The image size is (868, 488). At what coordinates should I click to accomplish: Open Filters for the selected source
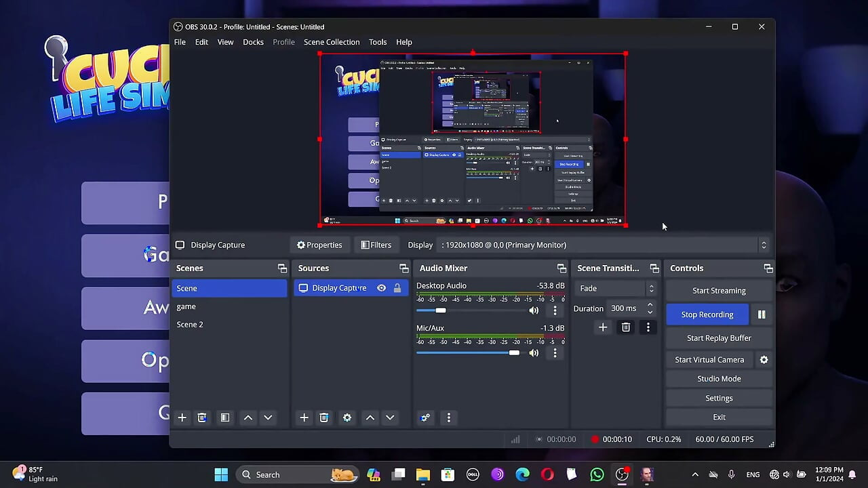(x=376, y=245)
